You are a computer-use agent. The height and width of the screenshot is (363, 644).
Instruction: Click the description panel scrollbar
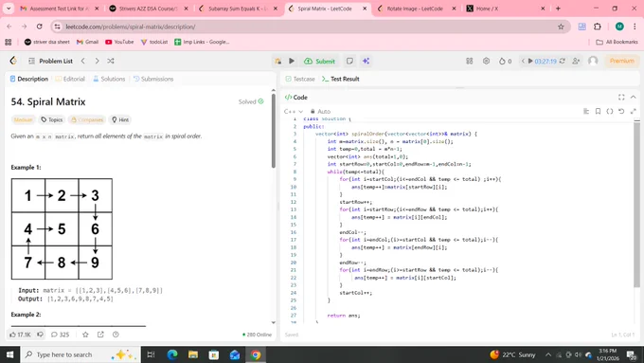point(274,131)
